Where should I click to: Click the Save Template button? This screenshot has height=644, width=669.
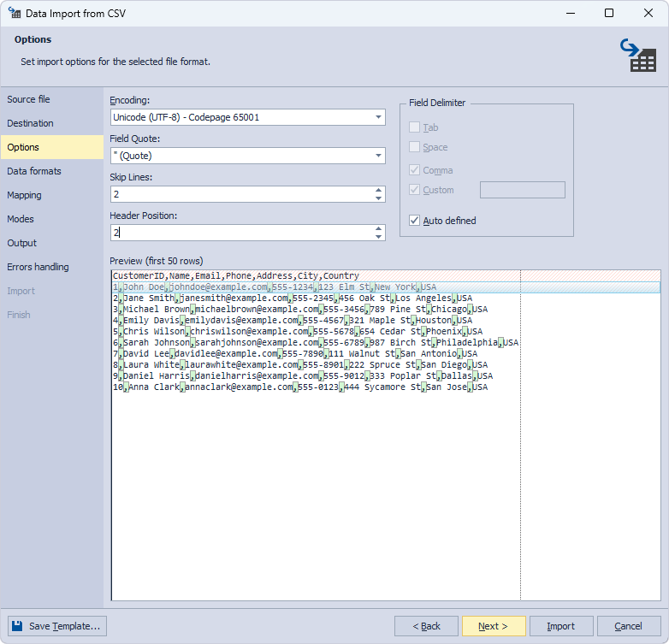pyautogui.click(x=57, y=626)
